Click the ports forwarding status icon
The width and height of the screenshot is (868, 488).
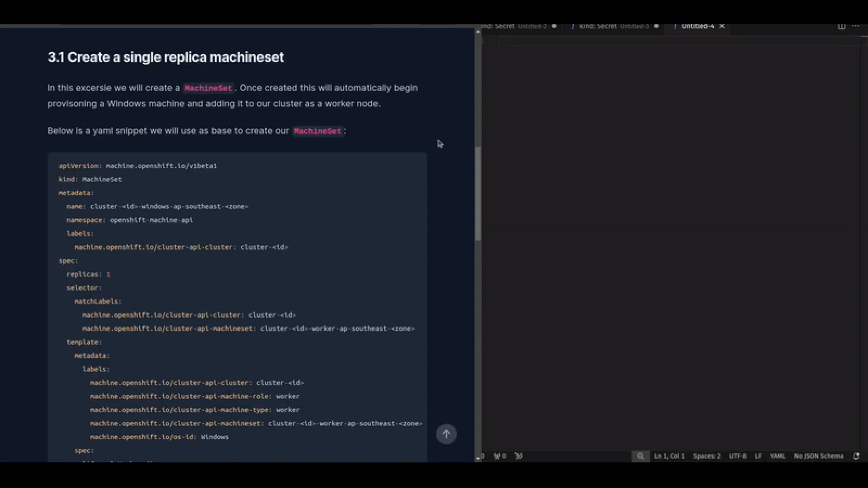[519, 456]
